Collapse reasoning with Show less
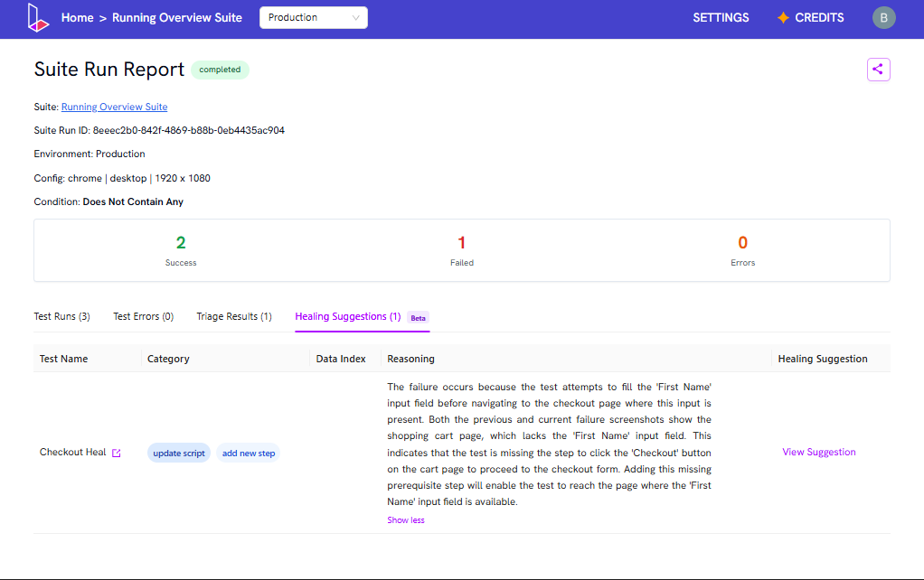This screenshot has width=924, height=580. pyautogui.click(x=405, y=520)
